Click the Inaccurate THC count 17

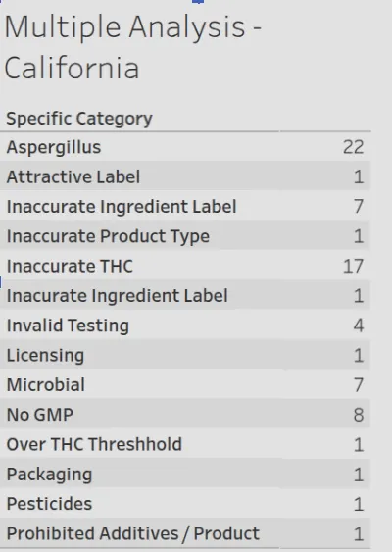point(353,266)
